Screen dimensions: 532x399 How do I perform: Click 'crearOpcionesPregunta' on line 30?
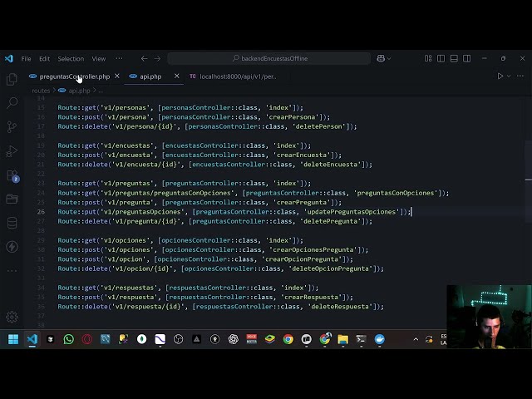click(313, 249)
